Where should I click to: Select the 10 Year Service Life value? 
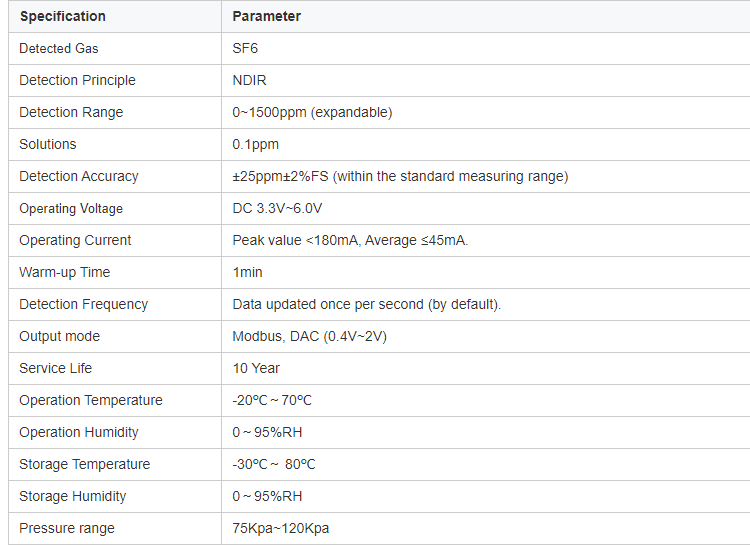pyautogui.click(x=256, y=368)
